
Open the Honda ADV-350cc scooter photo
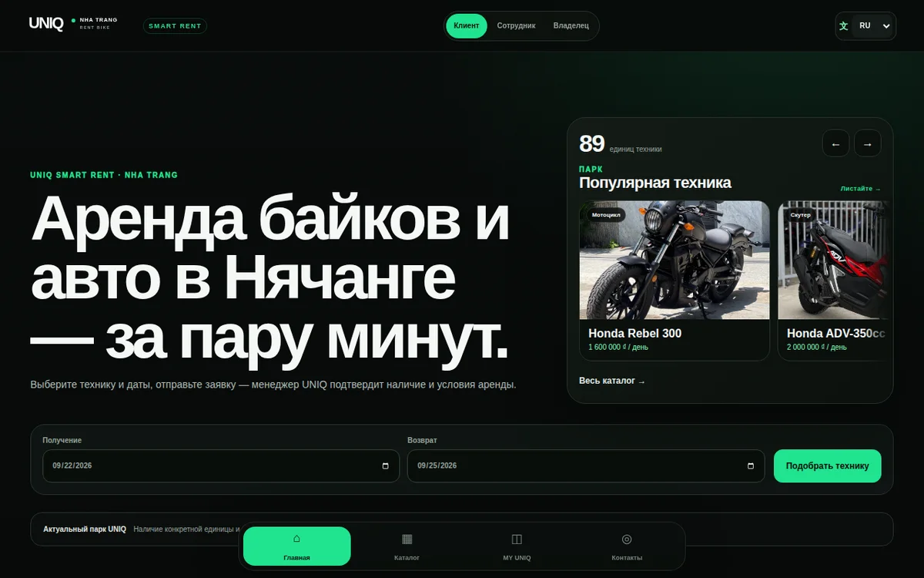[x=833, y=260]
